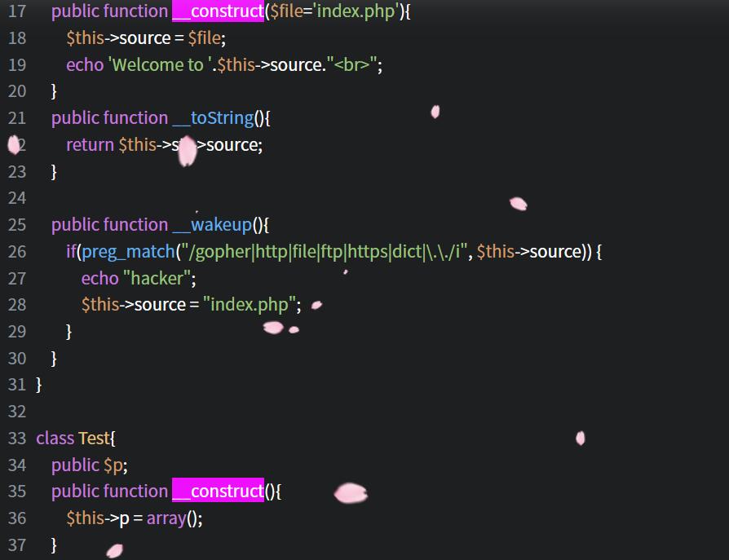
Task: Click the return keyword on line 22
Action: point(90,145)
